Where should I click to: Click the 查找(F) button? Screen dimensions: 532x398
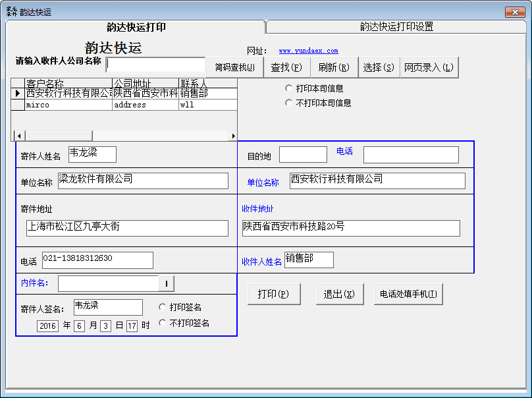[286, 67]
